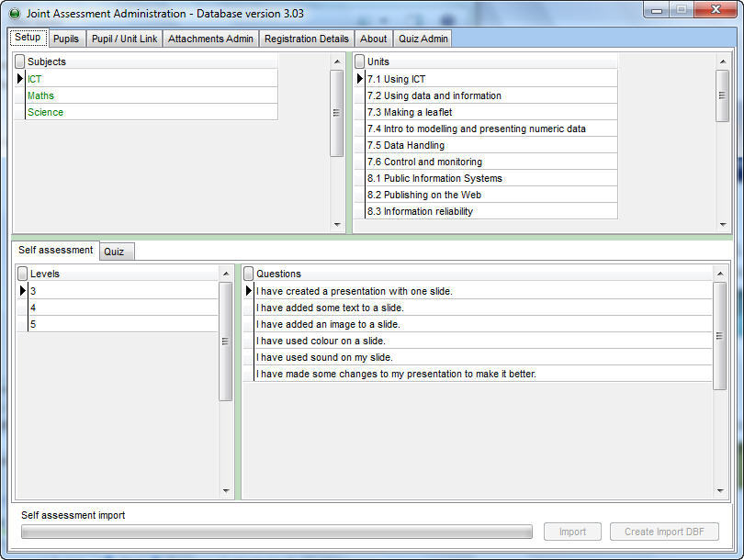Open the Attachments Admin tab
The image size is (744, 560).
point(209,39)
